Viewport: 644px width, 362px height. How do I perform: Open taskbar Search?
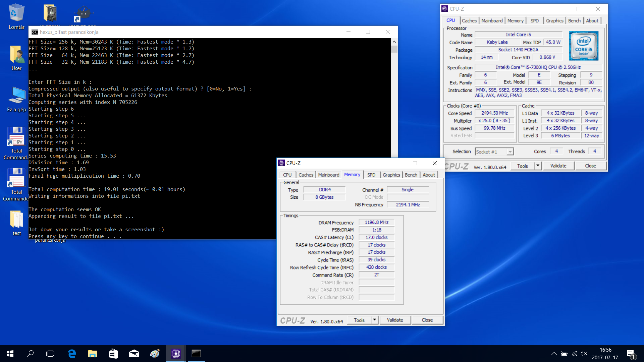30,354
